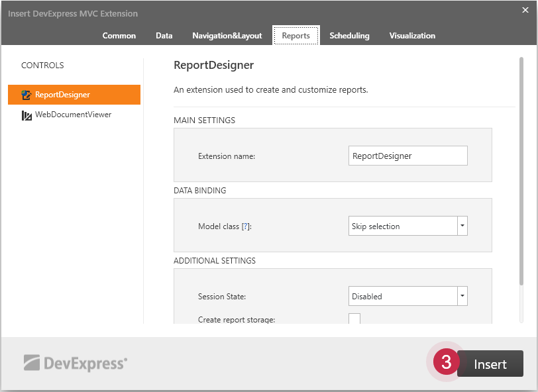Click the Extension name input field
This screenshot has width=538, height=392.
point(407,156)
